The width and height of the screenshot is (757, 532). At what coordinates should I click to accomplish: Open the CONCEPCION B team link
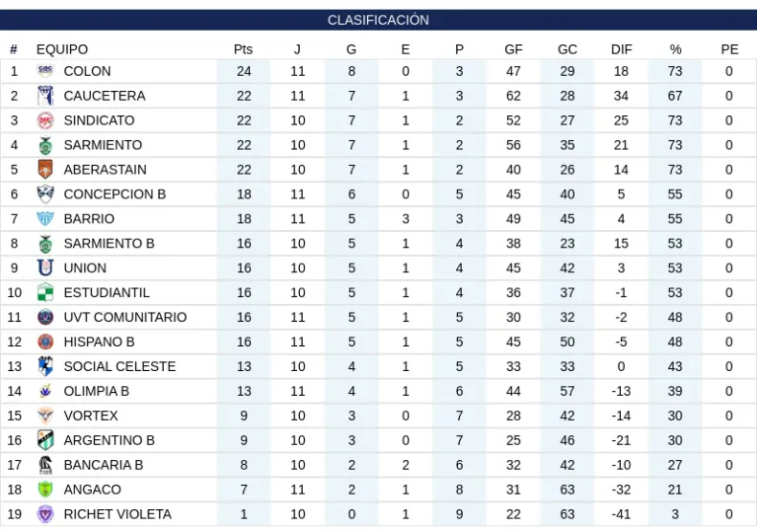coord(115,195)
